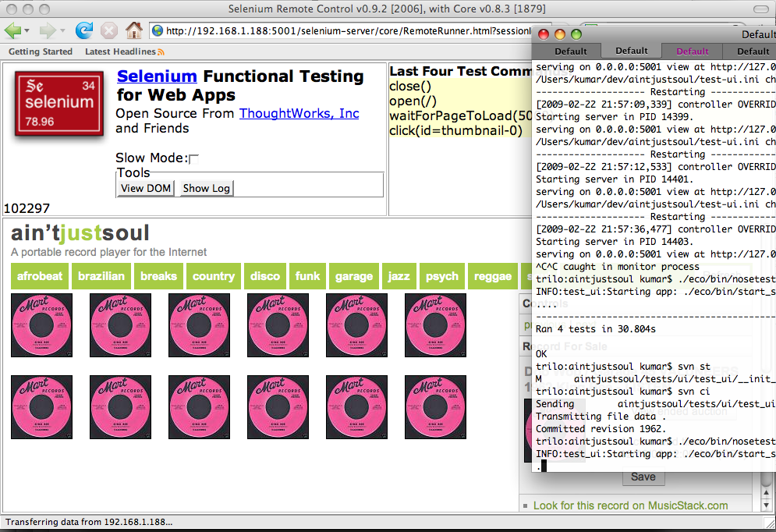
Task: Click the second Default tab in terminal window
Action: (632, 51)
